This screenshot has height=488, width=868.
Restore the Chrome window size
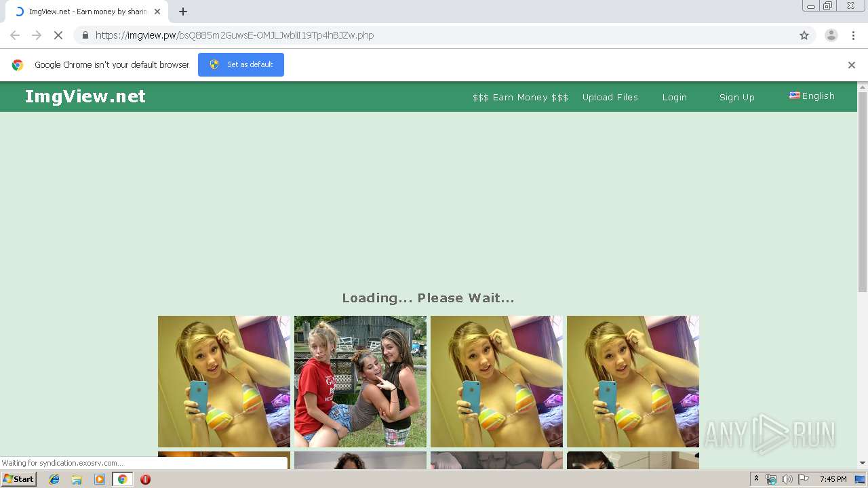click(828, 6)
